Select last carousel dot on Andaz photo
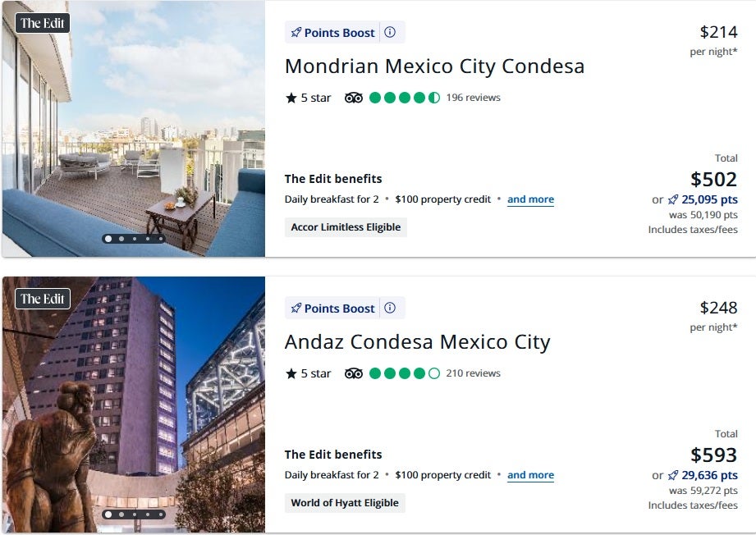756x535 pixels. [x=161, y=514]
